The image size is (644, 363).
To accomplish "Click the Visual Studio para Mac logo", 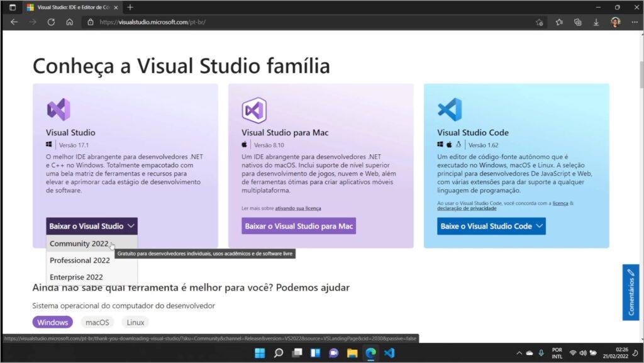I will 254,110.
